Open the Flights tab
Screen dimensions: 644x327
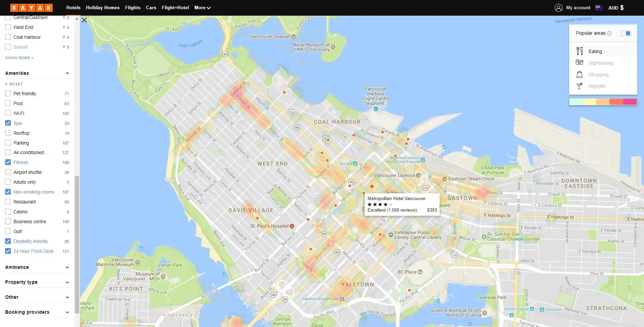[133, 7]
